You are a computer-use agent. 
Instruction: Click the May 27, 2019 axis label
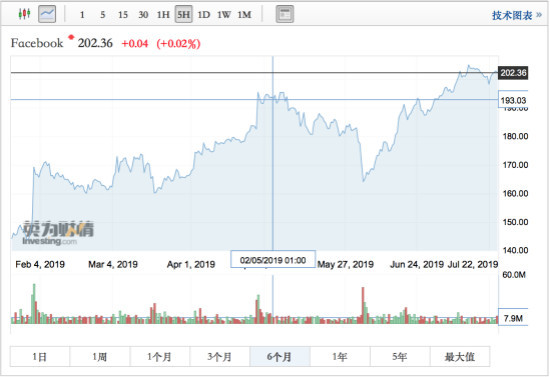point(346,264)
